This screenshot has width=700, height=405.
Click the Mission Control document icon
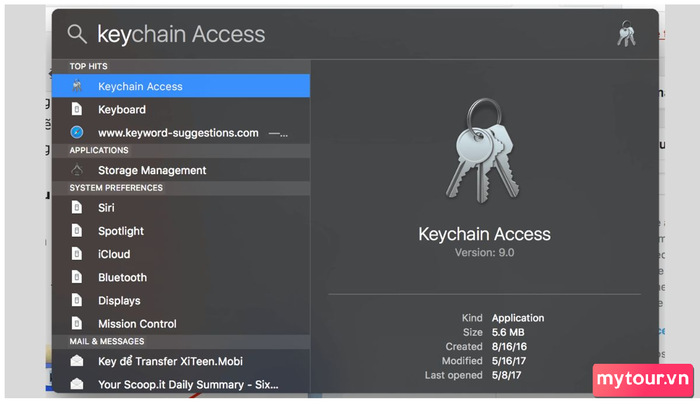pos(77,323)
